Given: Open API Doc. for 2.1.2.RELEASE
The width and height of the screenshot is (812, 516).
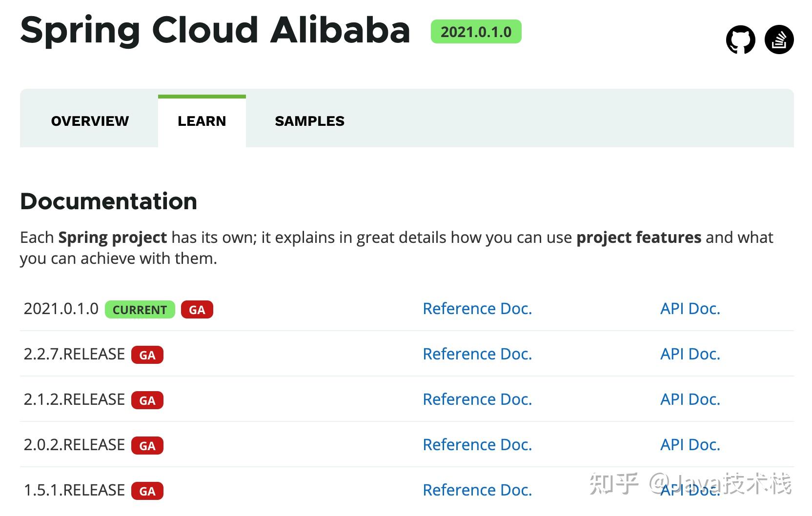Looking at the screenshot, I should [x=690, y=399].
